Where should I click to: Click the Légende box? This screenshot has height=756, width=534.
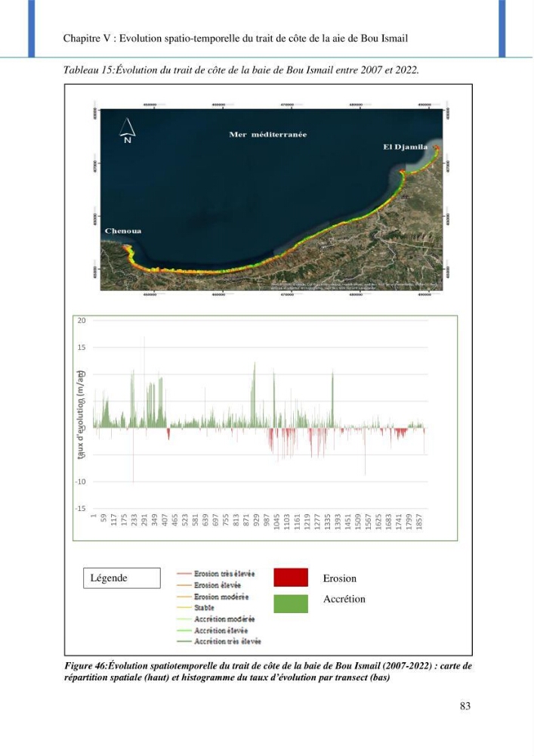[x=122, y=578]
